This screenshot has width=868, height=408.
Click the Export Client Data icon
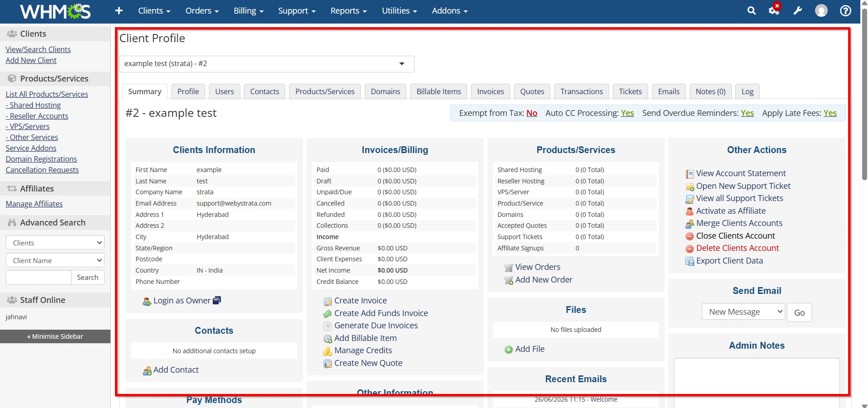point(690,261)
